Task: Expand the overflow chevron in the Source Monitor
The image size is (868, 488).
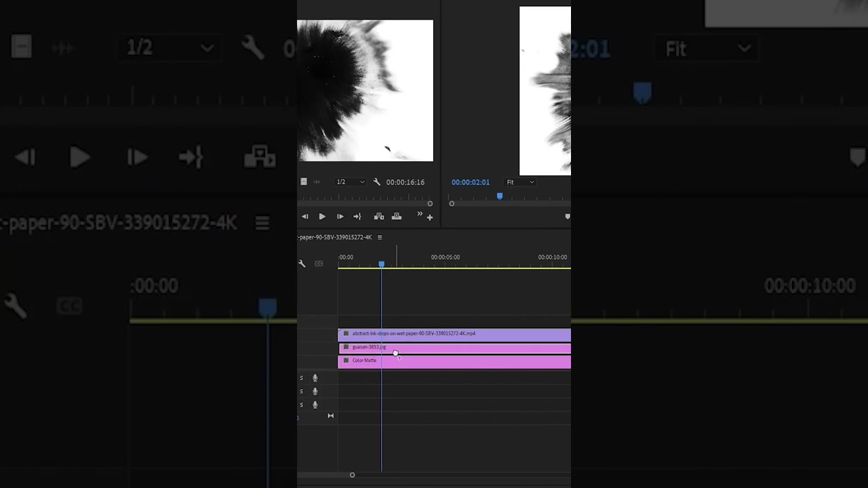Action: [420, 213]
